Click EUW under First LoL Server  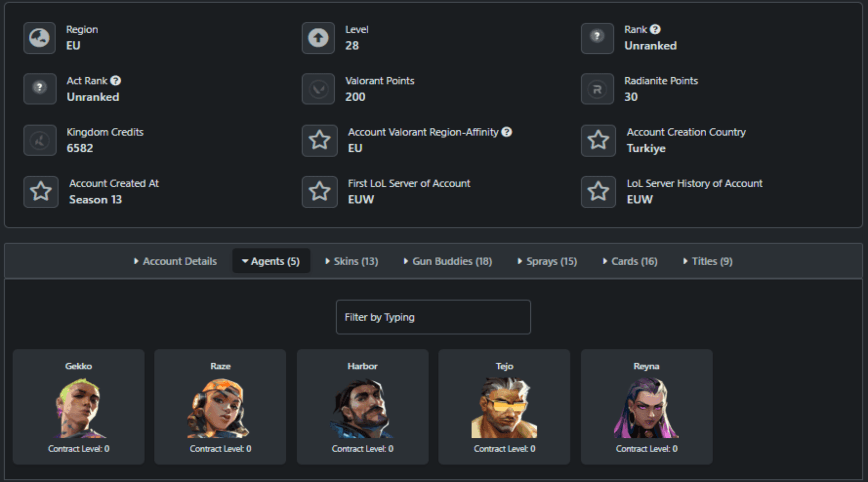point(361,200)
